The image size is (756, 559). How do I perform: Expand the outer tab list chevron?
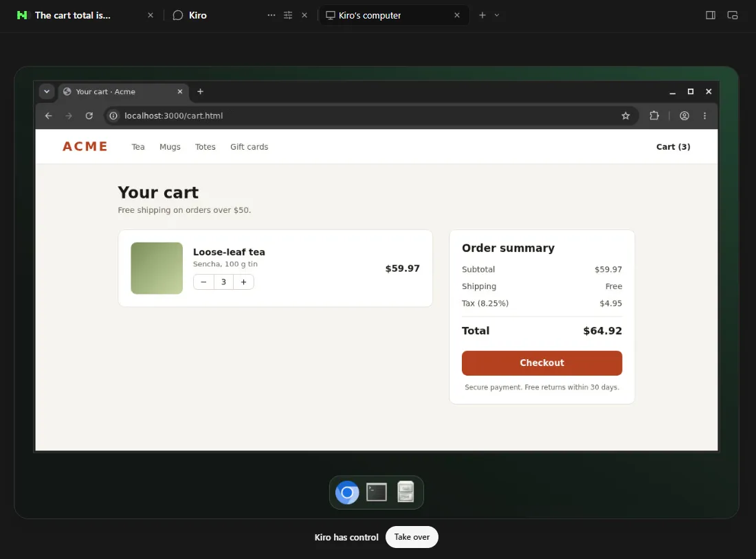497,15
